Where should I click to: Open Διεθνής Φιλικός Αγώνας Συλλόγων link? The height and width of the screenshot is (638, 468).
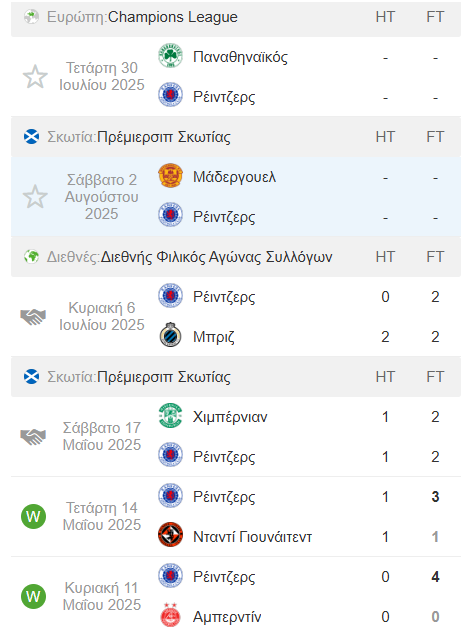click(x=217, y=257)
